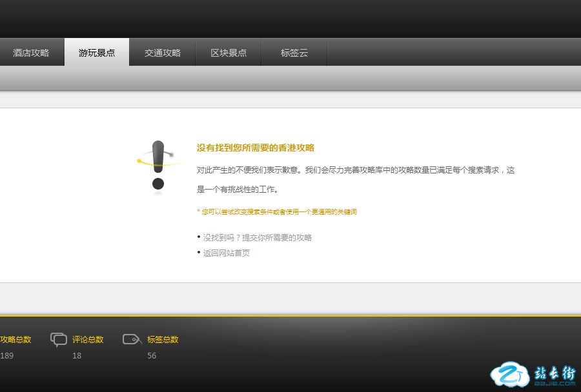Go to the 区块景点 tab
This screenshot has width=581, height=392.
pos(229,53)
